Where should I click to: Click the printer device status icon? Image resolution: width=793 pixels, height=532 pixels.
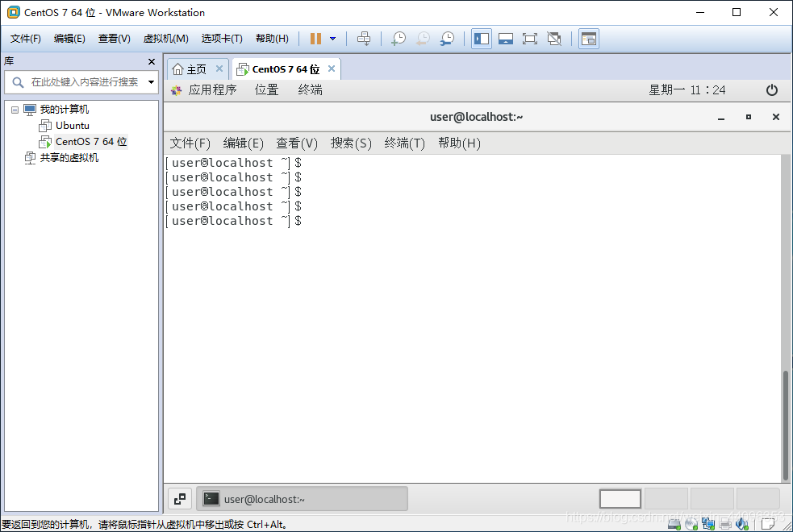click(x=725, y=525)
